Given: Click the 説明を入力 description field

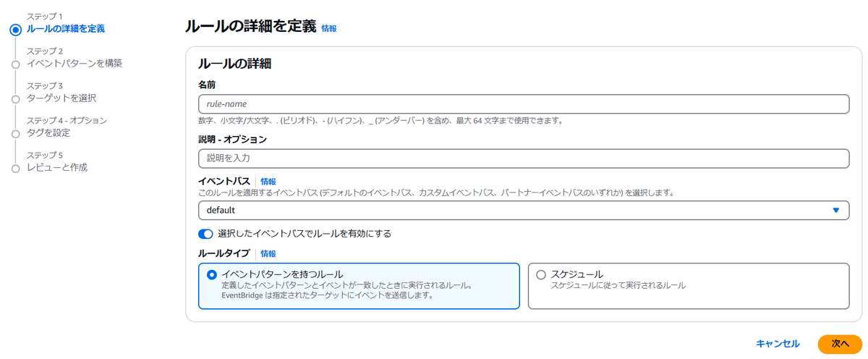Looking at the screenshot, I should (x=523, y=159).
